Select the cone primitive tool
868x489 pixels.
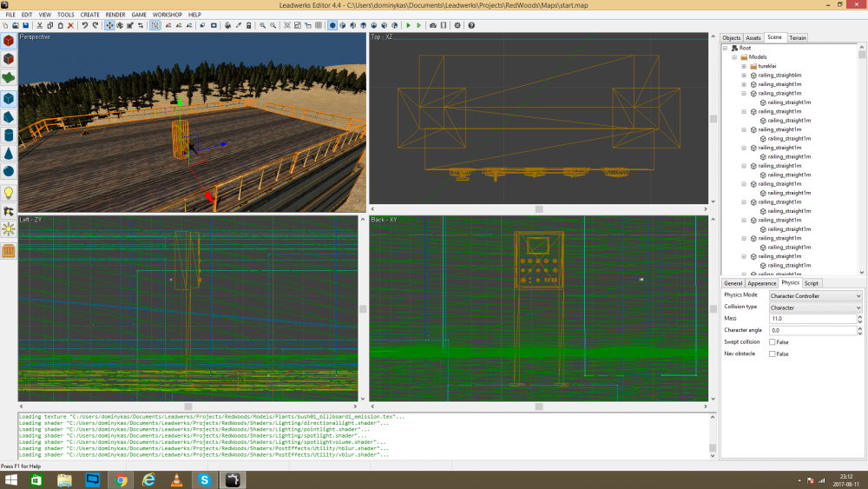pyautogui.click(x=9, y=153)
